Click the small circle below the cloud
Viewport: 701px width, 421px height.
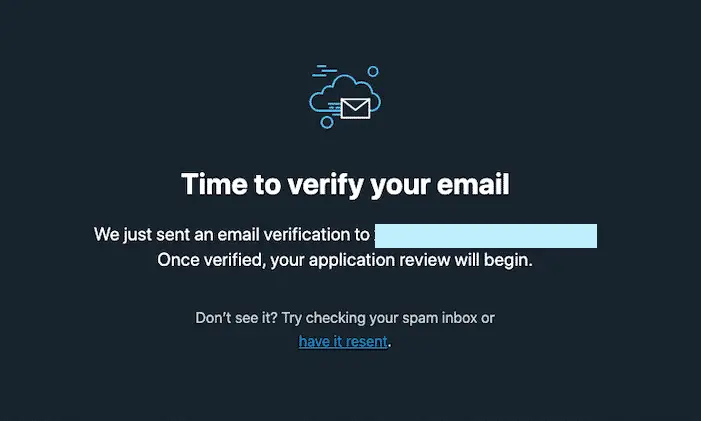pos(327,122)
